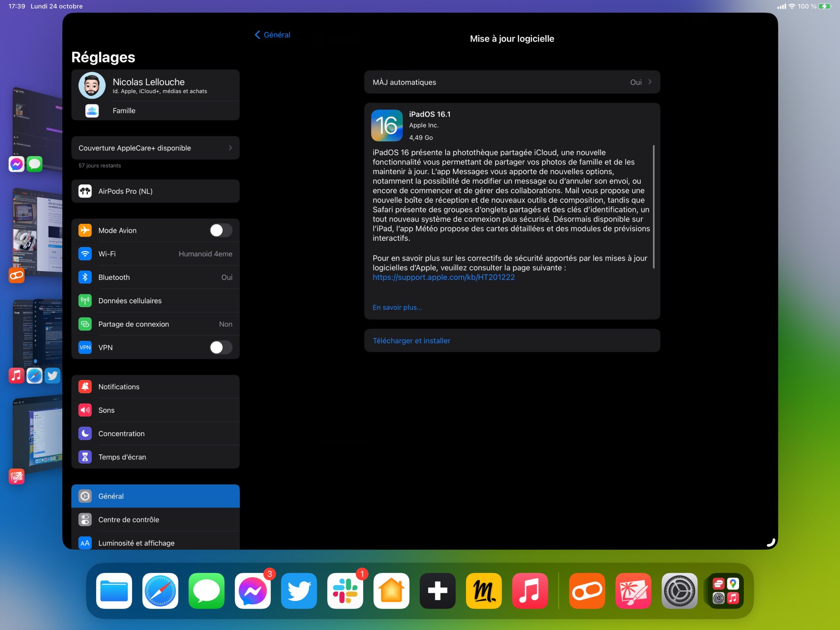Open Notifications settings
The image size is (840, 630).
pos(155,387)
